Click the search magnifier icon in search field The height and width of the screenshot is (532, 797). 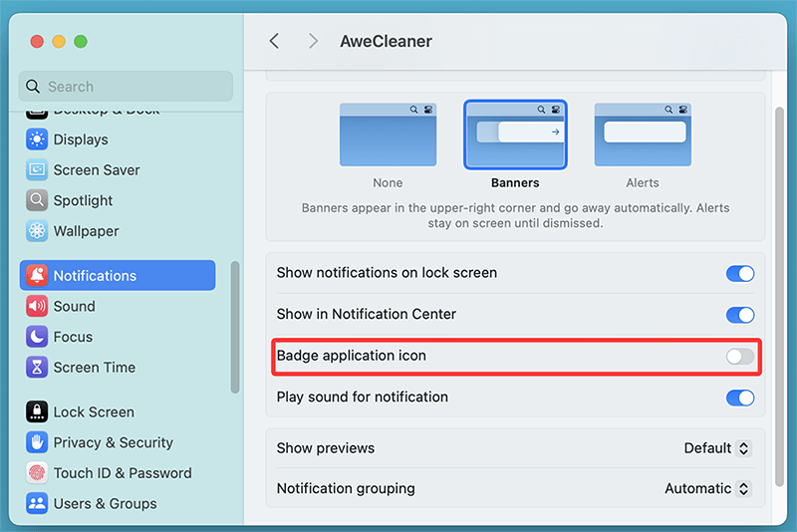point(33,87)
